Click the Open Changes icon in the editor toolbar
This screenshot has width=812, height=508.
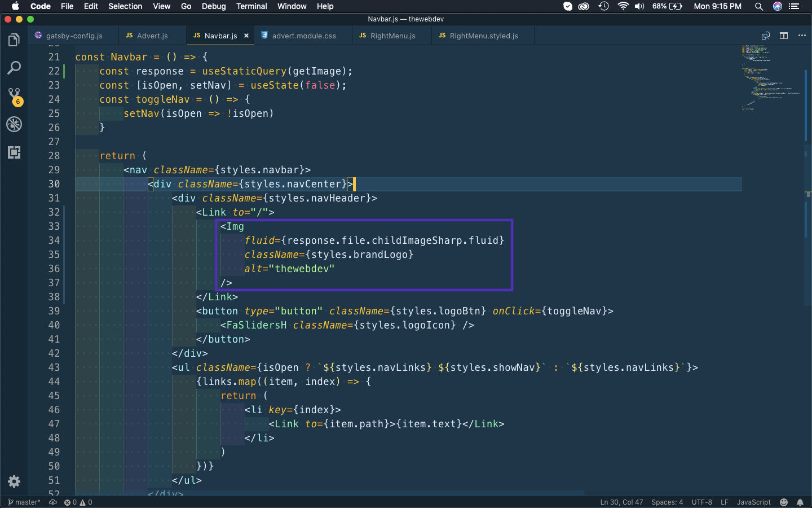coord(766,36)
